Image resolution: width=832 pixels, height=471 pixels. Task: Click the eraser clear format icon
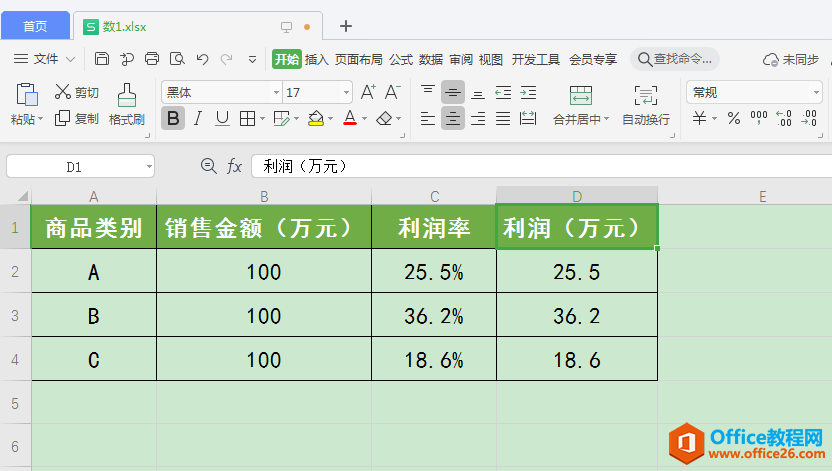coord(384,118)
